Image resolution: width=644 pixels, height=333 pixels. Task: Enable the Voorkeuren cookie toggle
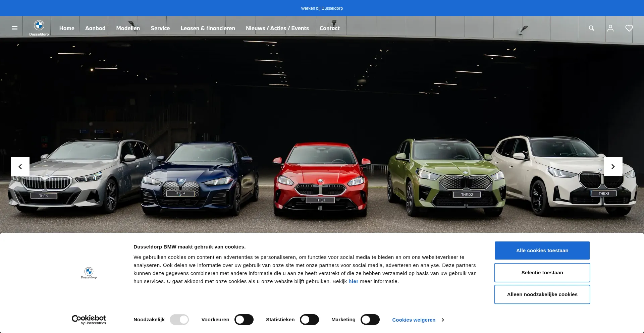tap(244, 320)
